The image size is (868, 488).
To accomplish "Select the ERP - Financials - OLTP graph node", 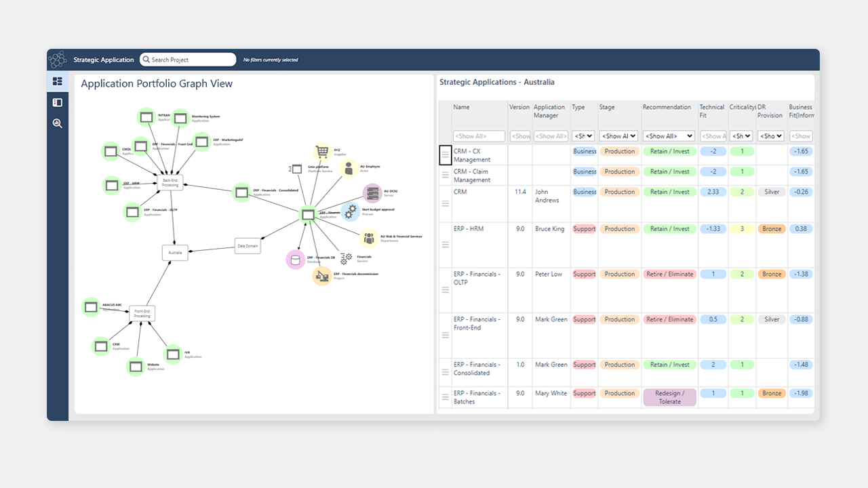I will tap(132, 212).
